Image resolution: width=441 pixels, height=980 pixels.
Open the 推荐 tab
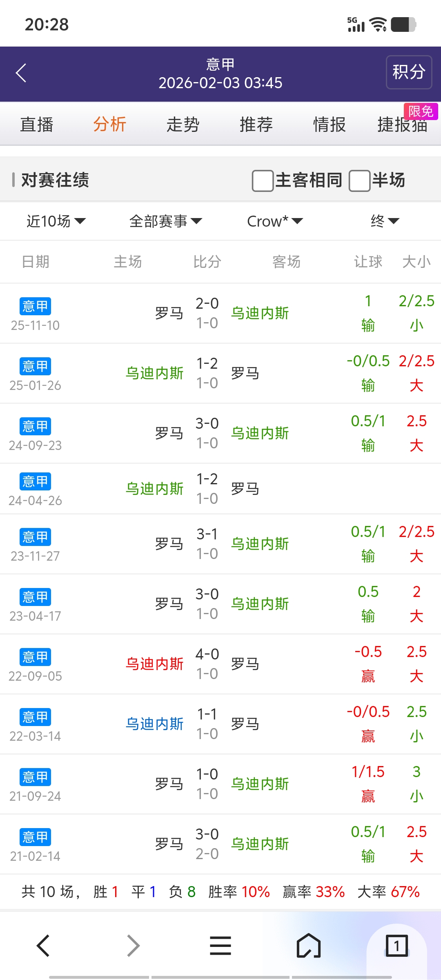tap(256, 125)
